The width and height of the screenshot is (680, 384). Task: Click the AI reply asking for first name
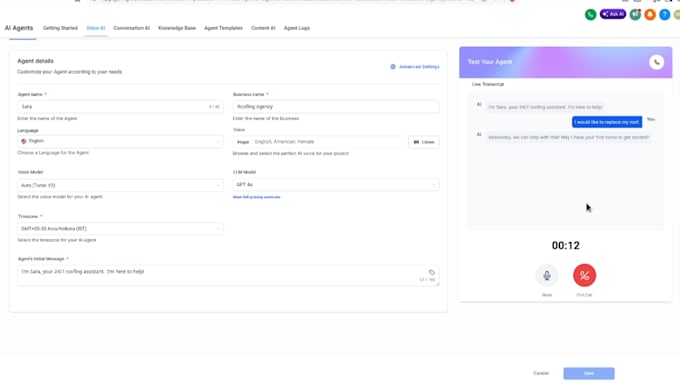(x=569, y=137)
